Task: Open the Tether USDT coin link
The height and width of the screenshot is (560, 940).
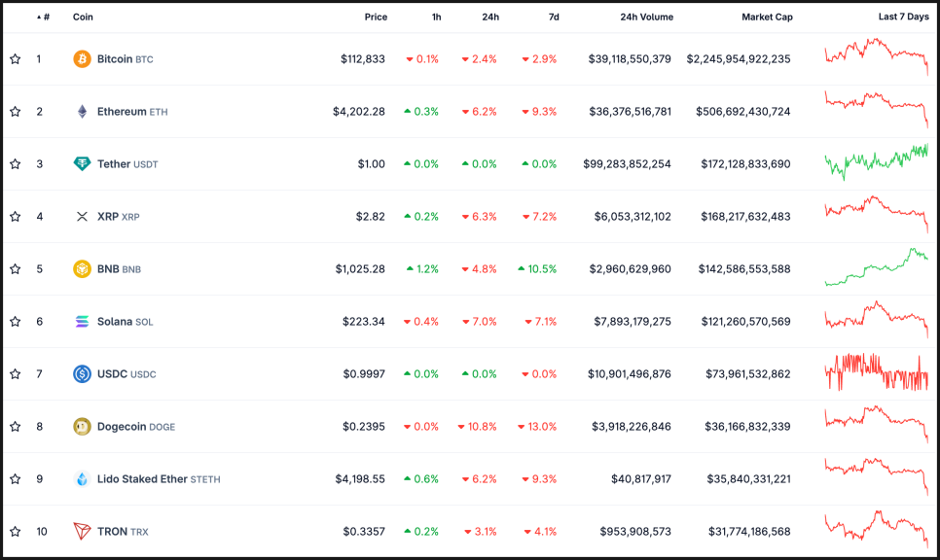Action: pos(127,163)
